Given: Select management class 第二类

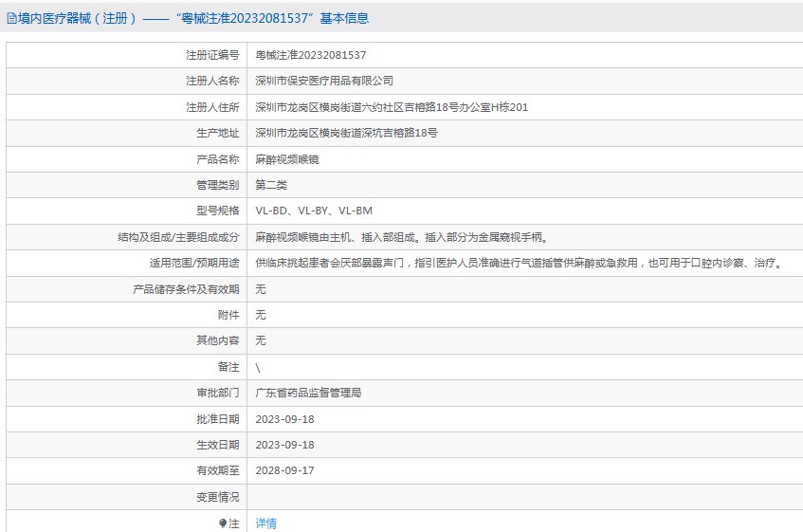Looking at the screenshot, I should click(x=271, y=185).
